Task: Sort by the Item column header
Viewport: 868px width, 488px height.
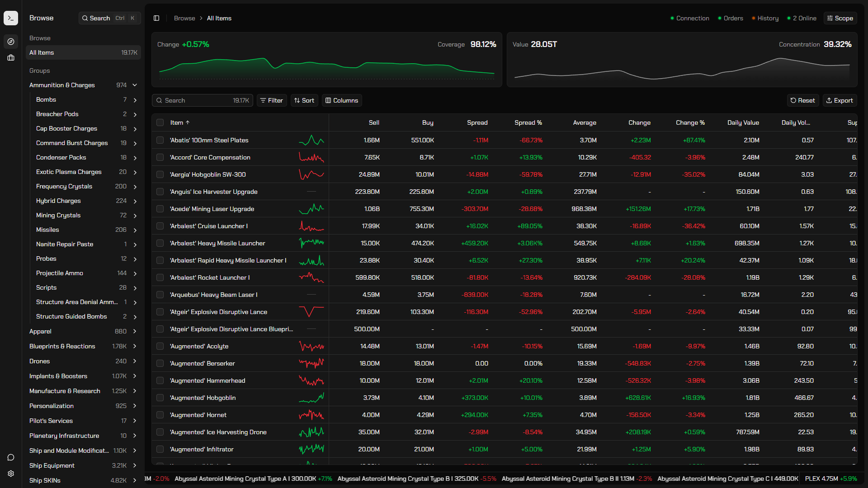Action: click(x=180, y=122)
